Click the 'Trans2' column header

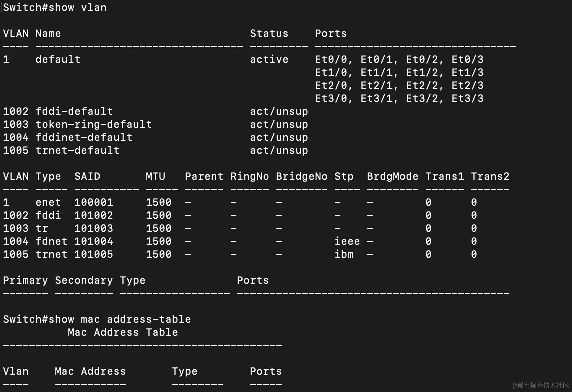point(490,177)
